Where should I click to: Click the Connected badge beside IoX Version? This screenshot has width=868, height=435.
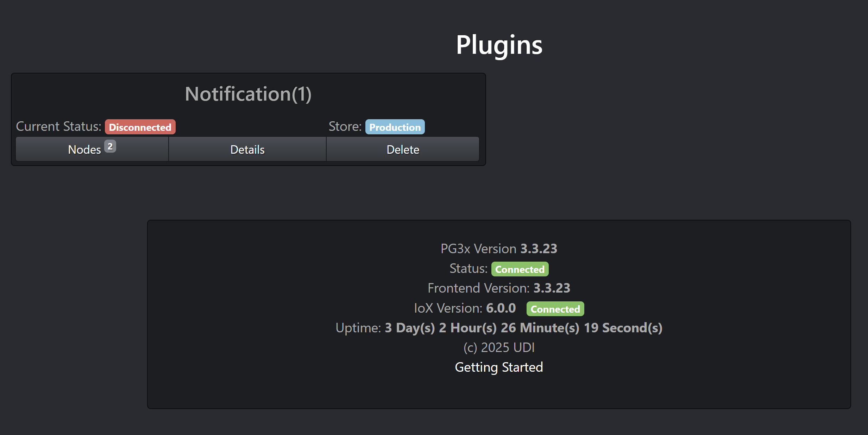click(x=555, y=309)
